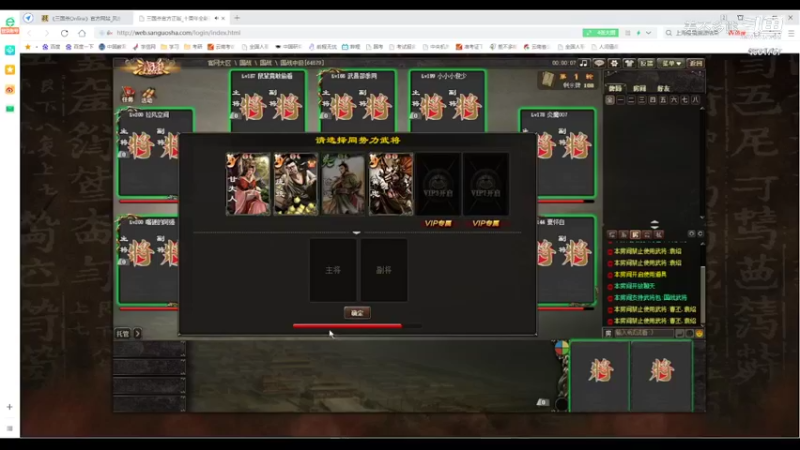Click player card Lv199 小小小俊少
The height and width of the screenshot is (450, 800).
click(x=447, y=101)
